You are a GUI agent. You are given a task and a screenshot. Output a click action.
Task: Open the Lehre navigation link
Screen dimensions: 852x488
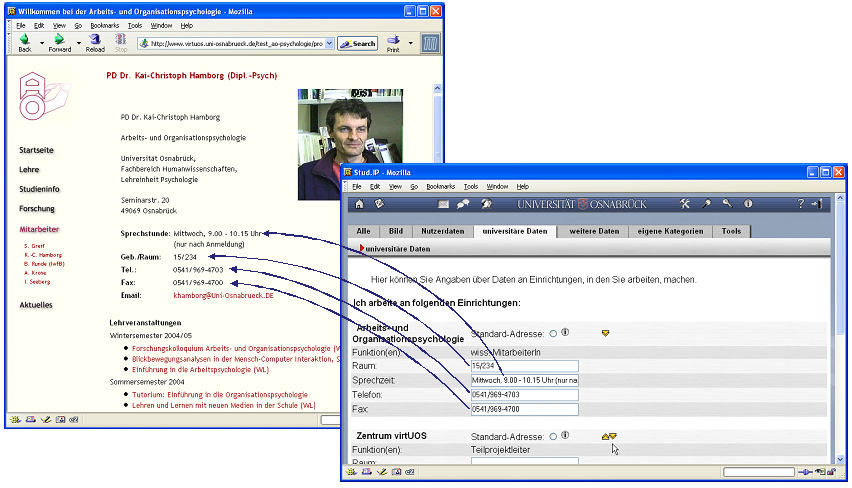tap(29, 170)
